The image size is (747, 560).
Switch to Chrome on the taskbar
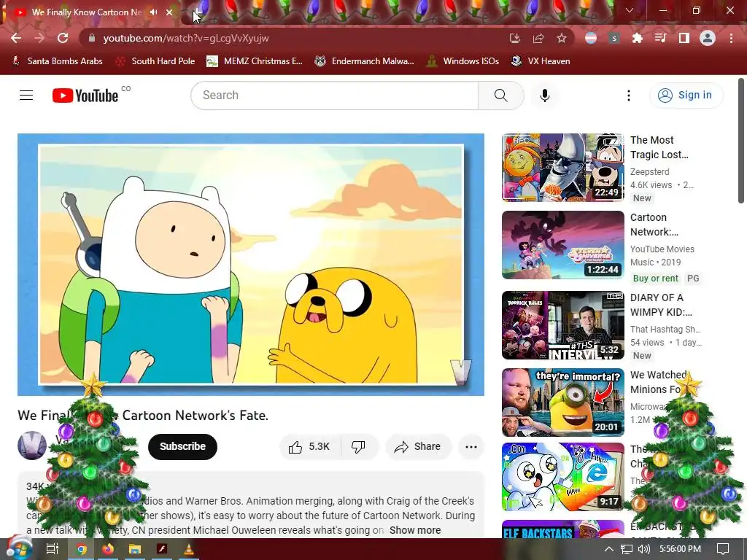(x=82, y=549)
